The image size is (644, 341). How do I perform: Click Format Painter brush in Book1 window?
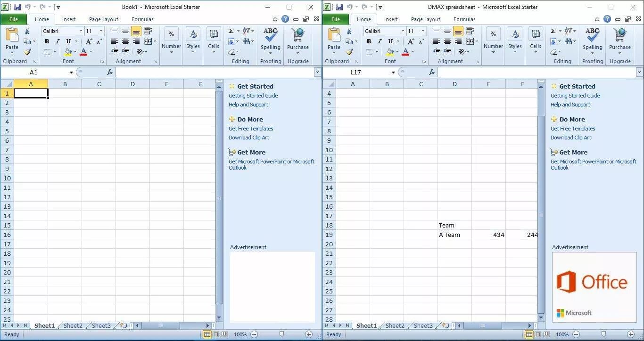tap(27, 52)
